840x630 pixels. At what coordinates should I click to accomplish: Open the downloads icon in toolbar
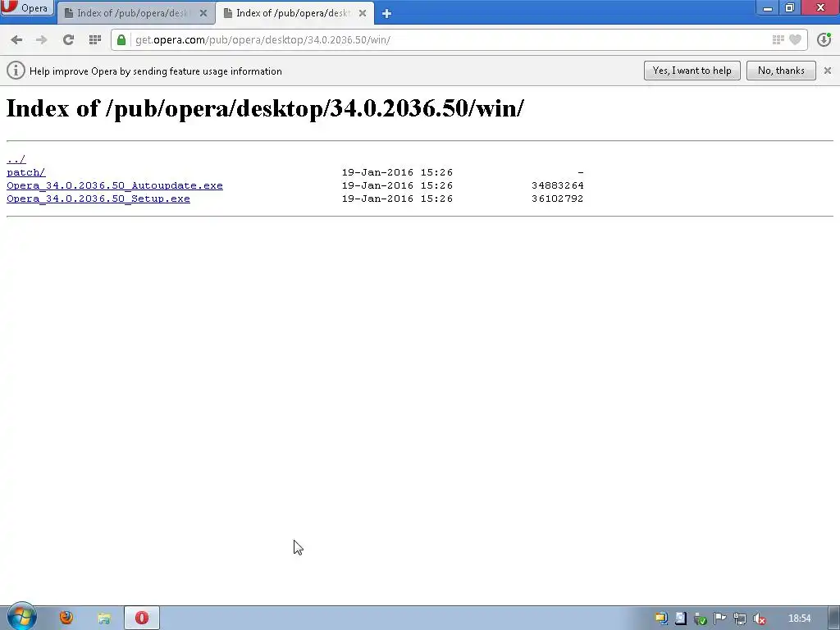[x=824, y=39]
